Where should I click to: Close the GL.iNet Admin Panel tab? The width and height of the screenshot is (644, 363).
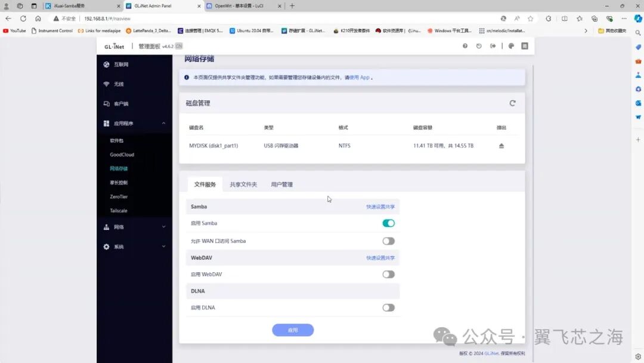pyautogui.click(x=199, y=6)
